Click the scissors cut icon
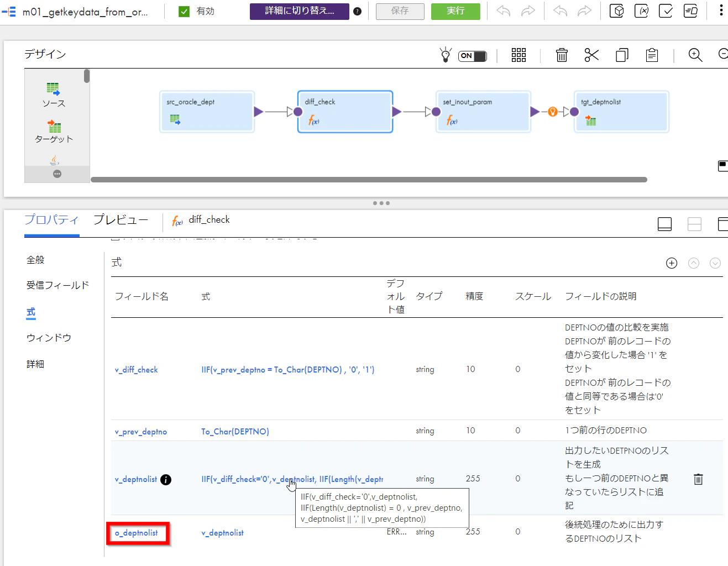This screenshot has height=566, width=728. [591, 55]
